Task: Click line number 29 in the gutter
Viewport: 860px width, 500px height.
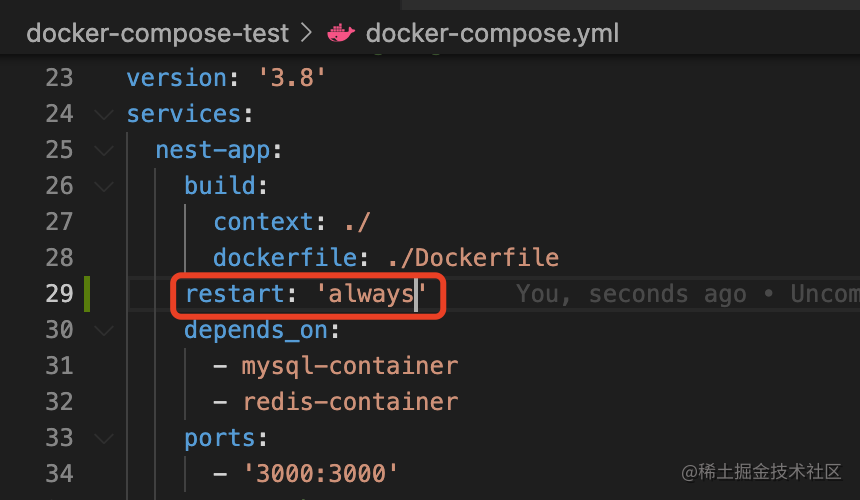Action: tap(59, 294)
